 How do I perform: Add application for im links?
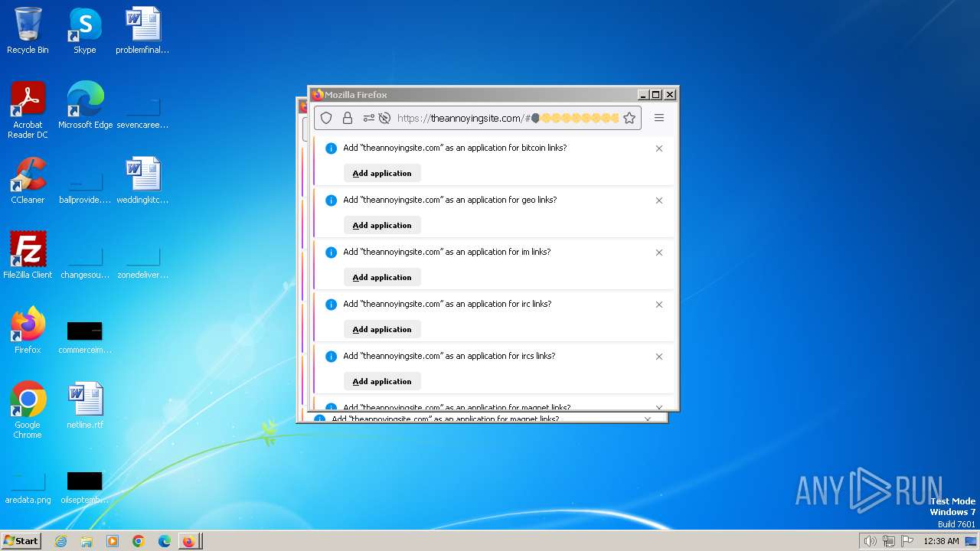(382, 277)
